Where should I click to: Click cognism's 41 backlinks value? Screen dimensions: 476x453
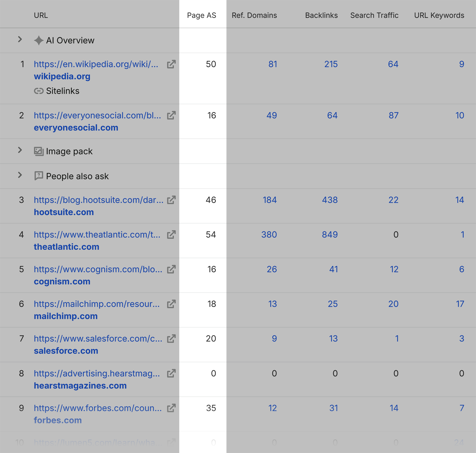(x=333, y=269)
